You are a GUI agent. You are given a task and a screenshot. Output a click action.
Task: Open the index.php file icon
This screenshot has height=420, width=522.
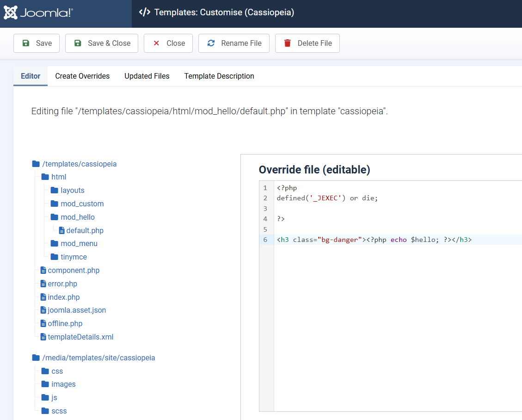click(43, 297)
